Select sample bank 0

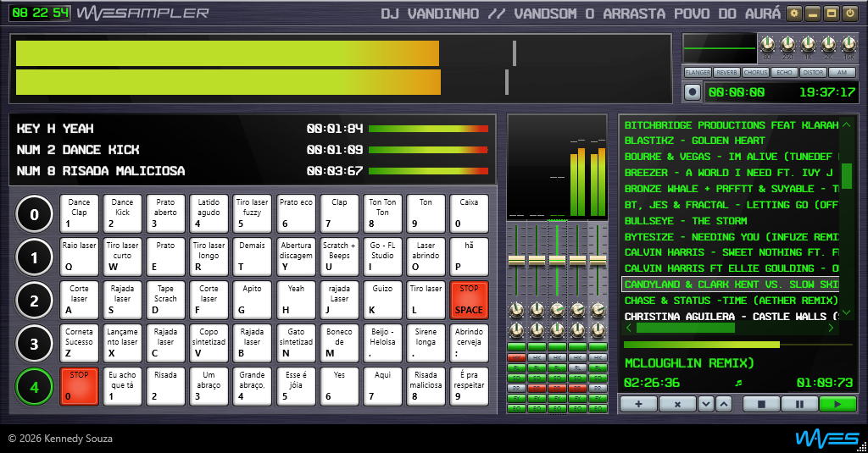tap(34, 214)
